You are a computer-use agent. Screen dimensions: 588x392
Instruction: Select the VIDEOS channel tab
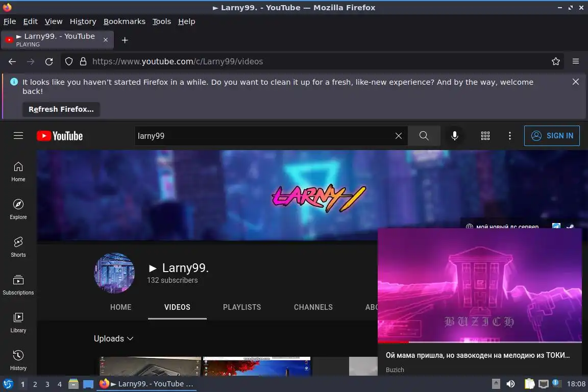click(x=178, y=307)
